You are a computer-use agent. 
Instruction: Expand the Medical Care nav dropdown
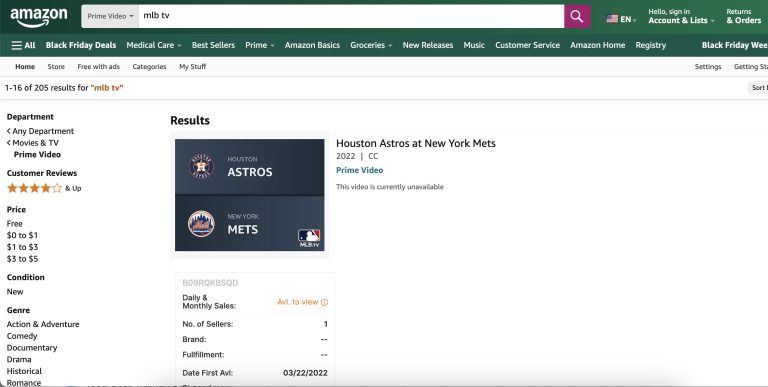(153, 45)
